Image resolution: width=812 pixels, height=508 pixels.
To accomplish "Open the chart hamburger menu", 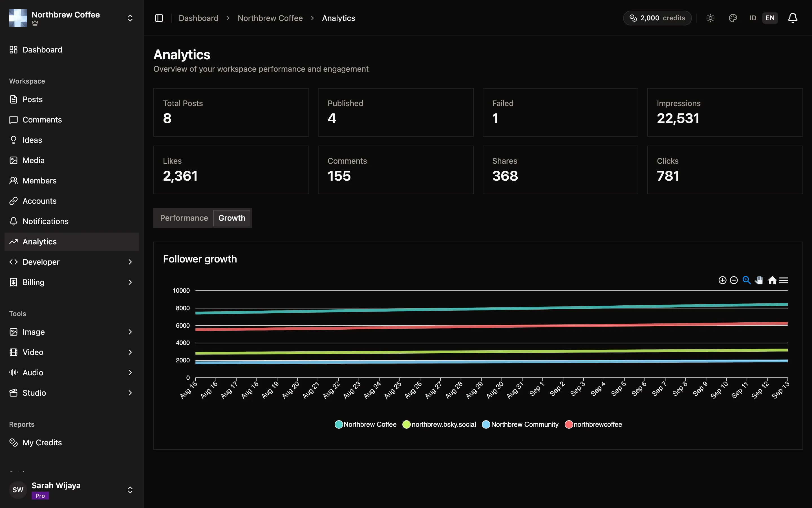I will (784, 280).
